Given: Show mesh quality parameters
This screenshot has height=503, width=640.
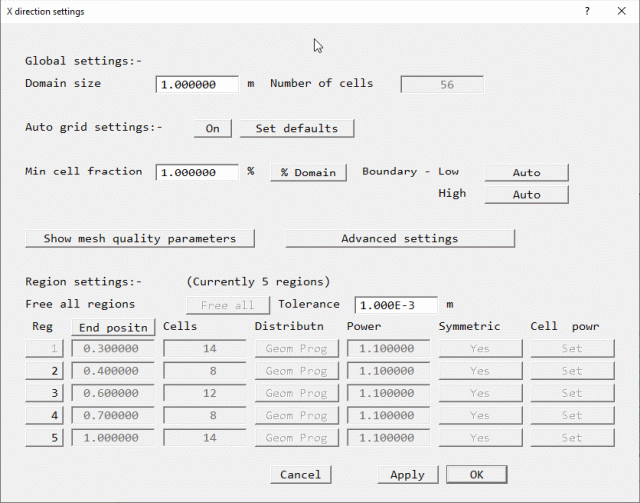Looking at the screenshot, I should [x=140, y=238].
